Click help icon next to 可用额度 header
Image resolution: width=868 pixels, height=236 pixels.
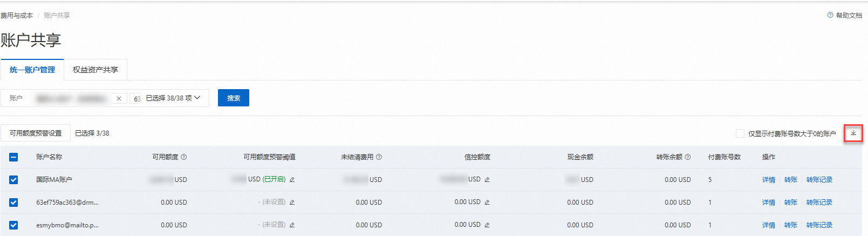(184, 157)
